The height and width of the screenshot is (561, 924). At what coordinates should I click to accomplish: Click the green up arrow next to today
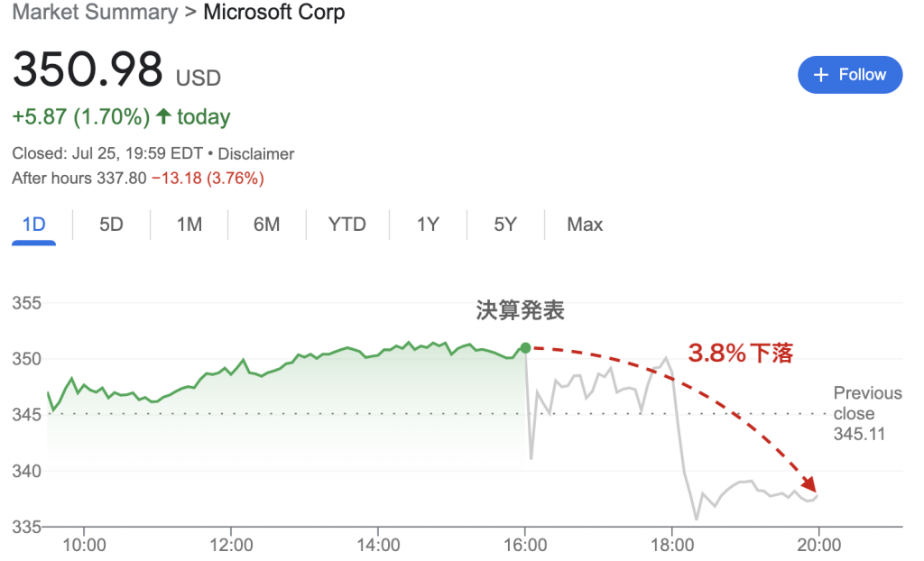click(x=163, y=116)
